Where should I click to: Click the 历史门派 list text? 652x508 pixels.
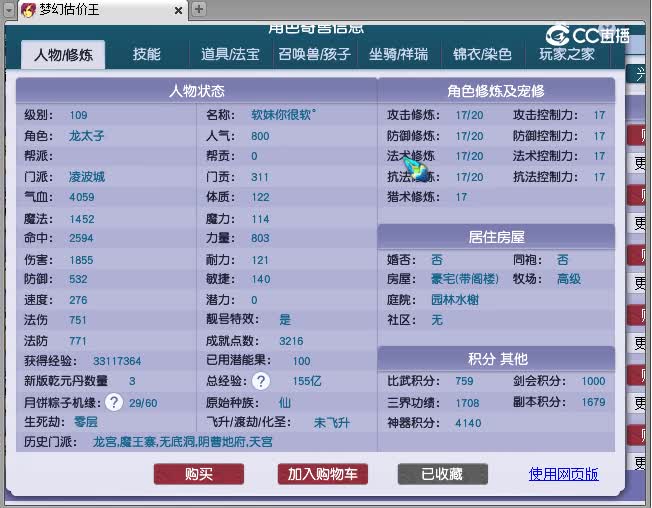183,441
